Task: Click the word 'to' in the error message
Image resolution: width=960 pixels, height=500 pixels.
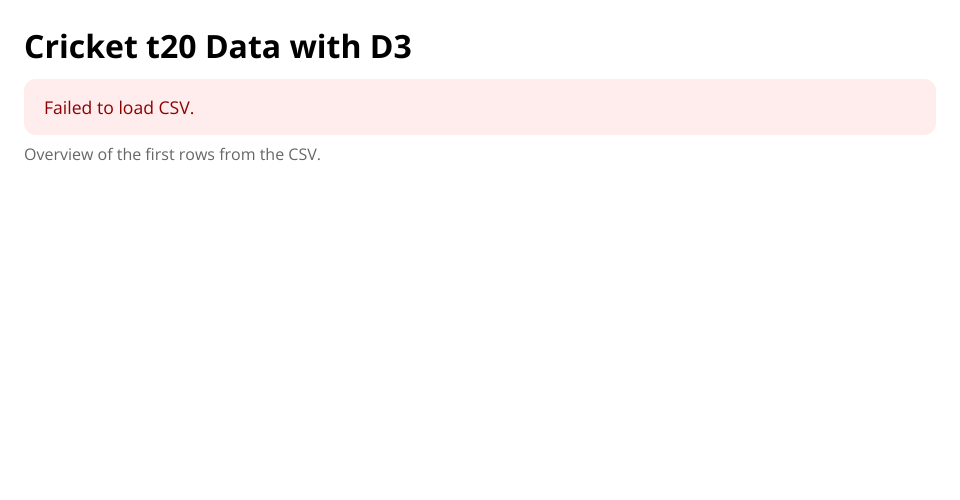Action: point(106,108)
